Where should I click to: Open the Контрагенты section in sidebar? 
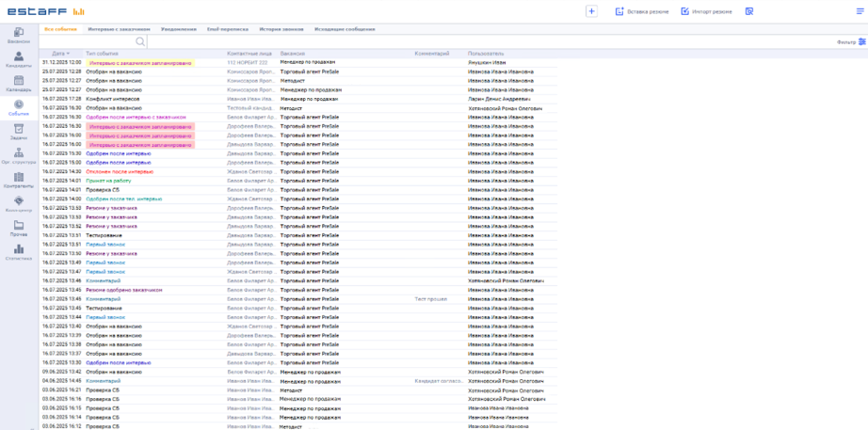click(x=19, y=181)
